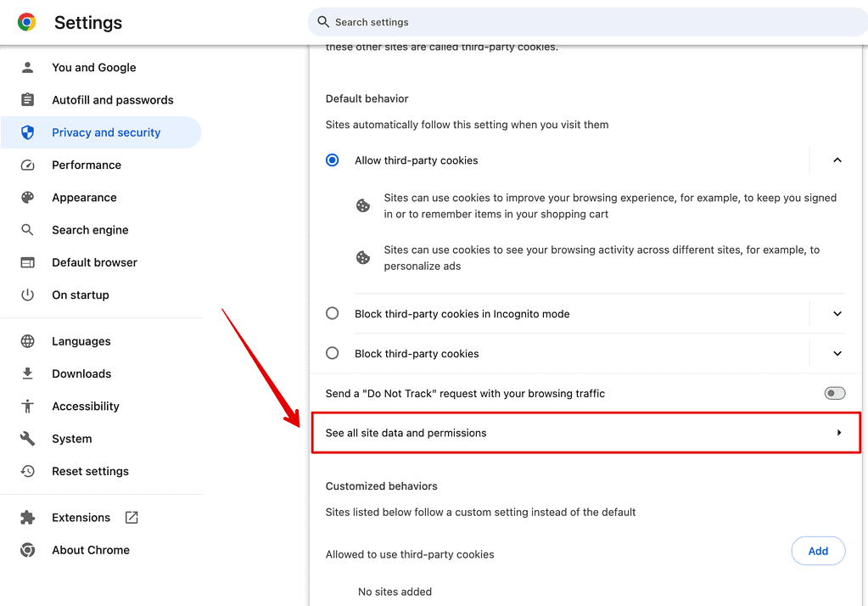The height and width of the screenshot is (606, 868).
Task: Open See all site data and permissions
Action: click(585, 433)
